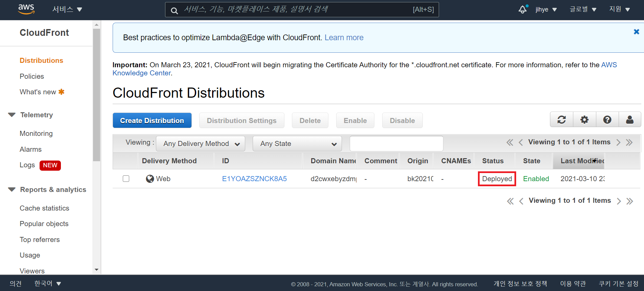This screenshot has width=644, height=291.
Task: Open Policies in sidebar
Action: [32, 76]
